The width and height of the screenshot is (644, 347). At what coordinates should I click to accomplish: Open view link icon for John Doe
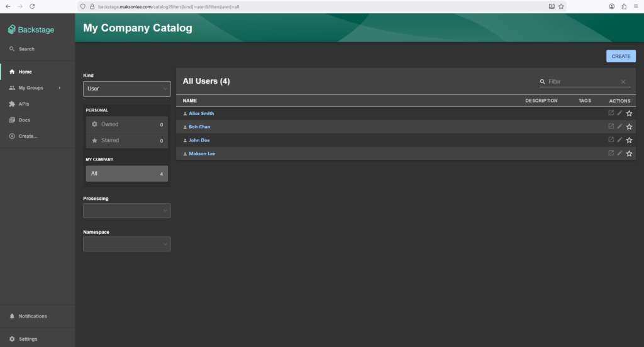[x=611, y=140]
